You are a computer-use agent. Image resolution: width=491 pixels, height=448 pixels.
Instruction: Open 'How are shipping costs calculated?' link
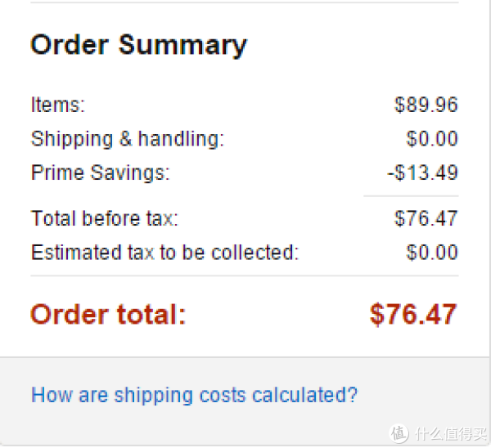pyautogui.click(x=194, y=395)
